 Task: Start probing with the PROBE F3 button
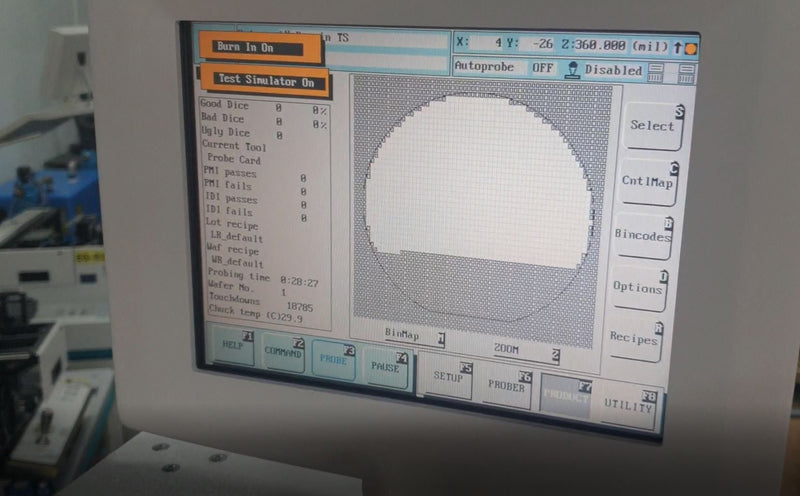point(334,360)
